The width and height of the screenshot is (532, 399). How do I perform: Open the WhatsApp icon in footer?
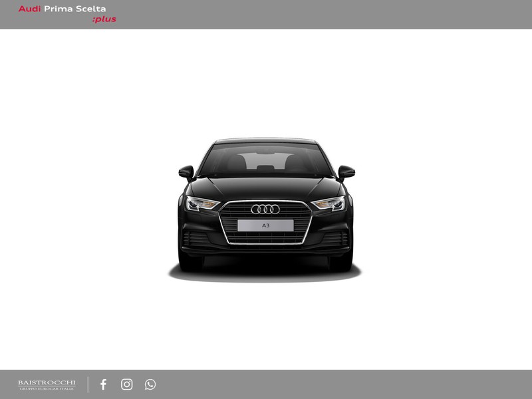point(150,384)
